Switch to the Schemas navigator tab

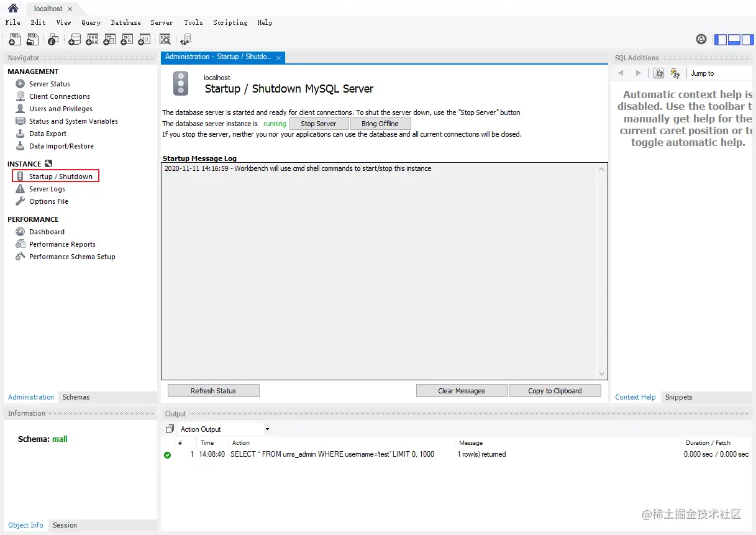pyautogui.click(x=76, y=397)
